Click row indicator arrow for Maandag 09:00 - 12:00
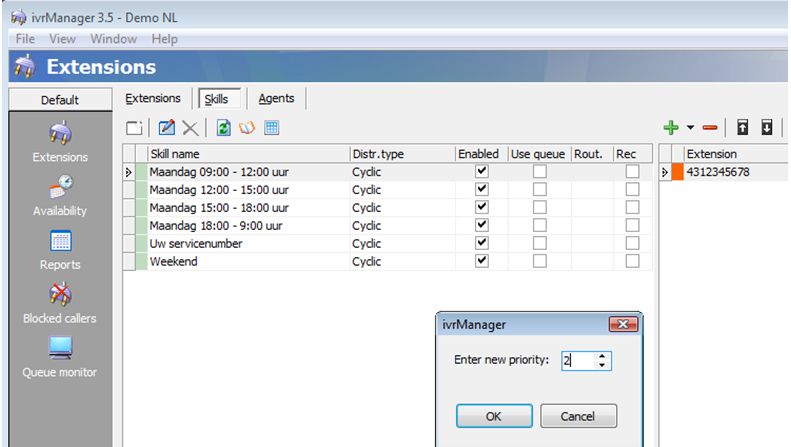 pos(129,172)
